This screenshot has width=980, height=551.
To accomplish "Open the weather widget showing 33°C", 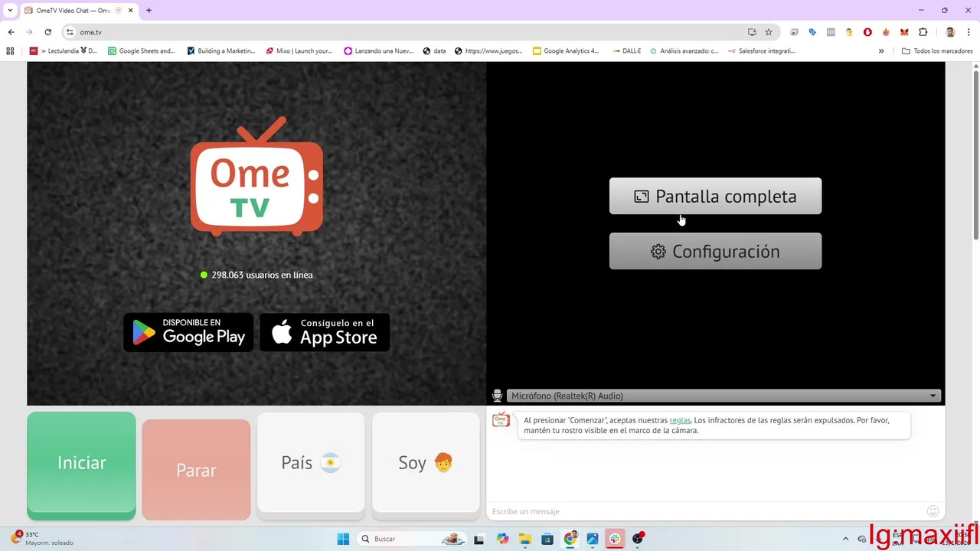I will (x=42, y=539).
